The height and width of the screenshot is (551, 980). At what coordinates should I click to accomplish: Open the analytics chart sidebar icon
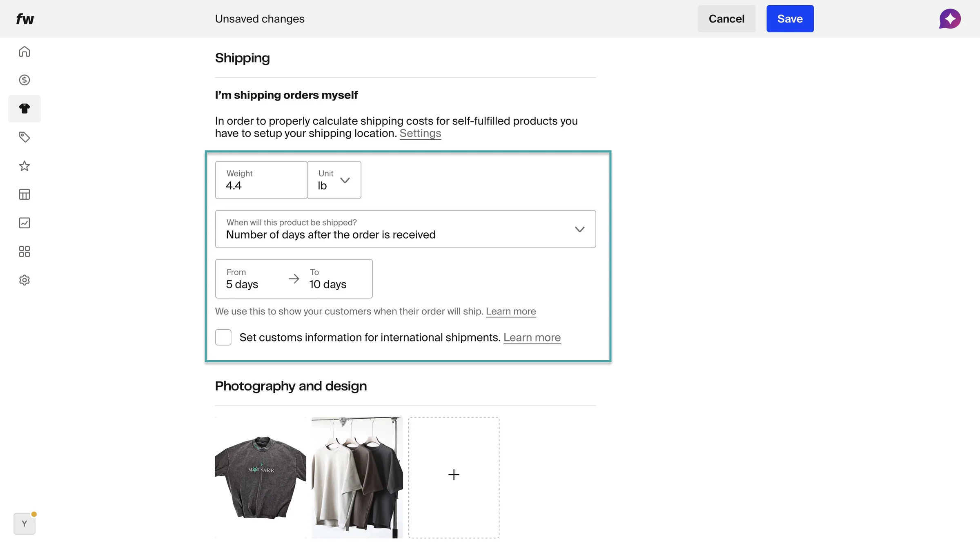tap(24, 223)
